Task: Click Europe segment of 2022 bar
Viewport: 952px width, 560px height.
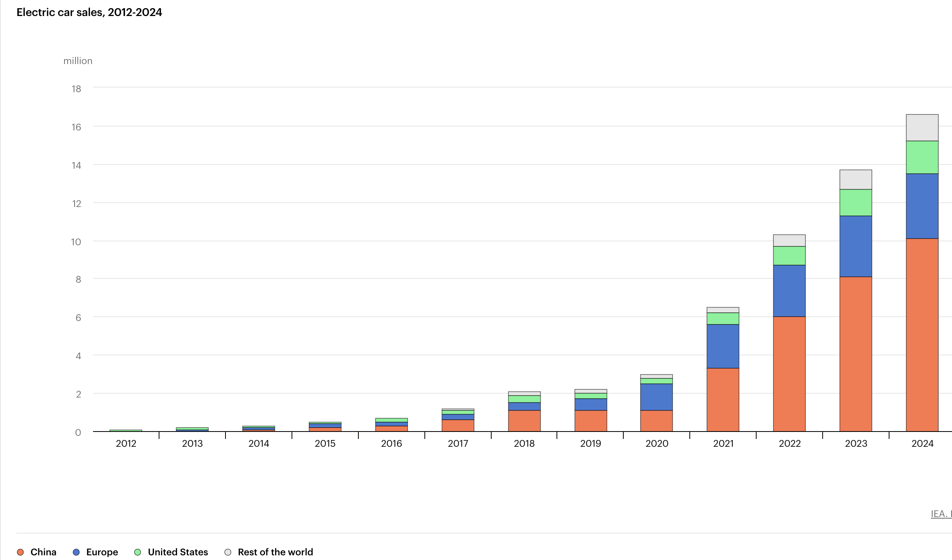Action: [789, 291]
